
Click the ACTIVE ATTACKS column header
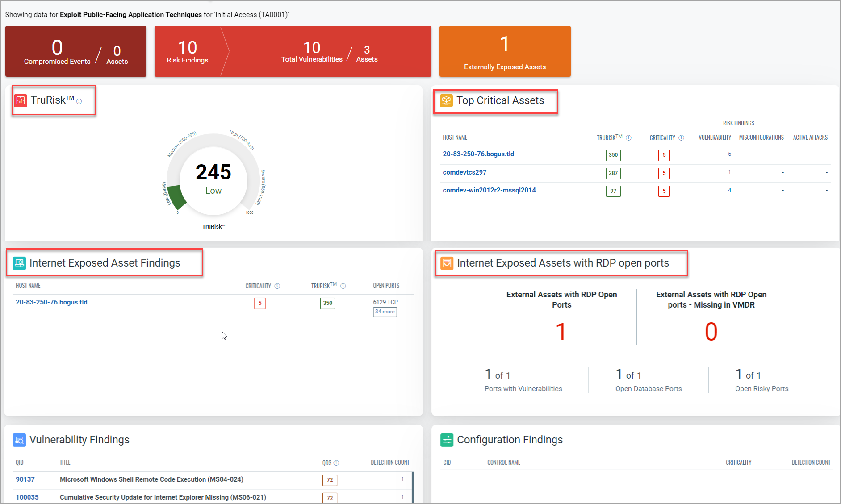810,137
